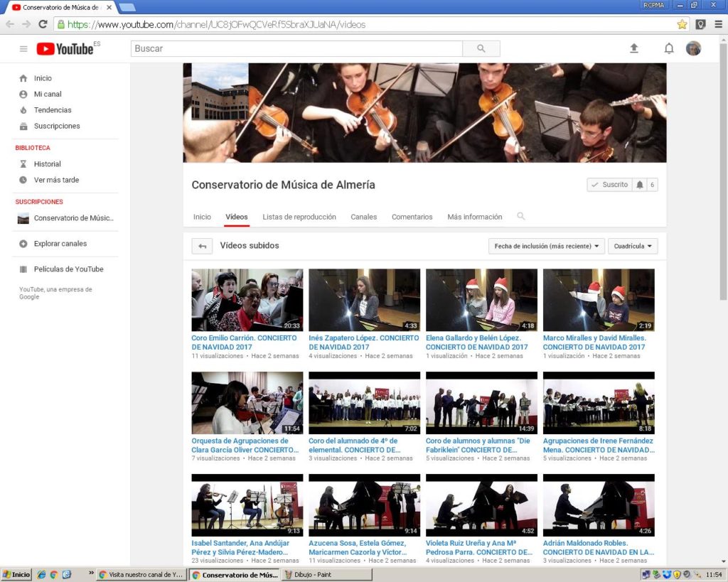This screenshot has height=582, width=728.
Task: Switch to Listas de reproducción tab
Action: (x=299, y=217)
